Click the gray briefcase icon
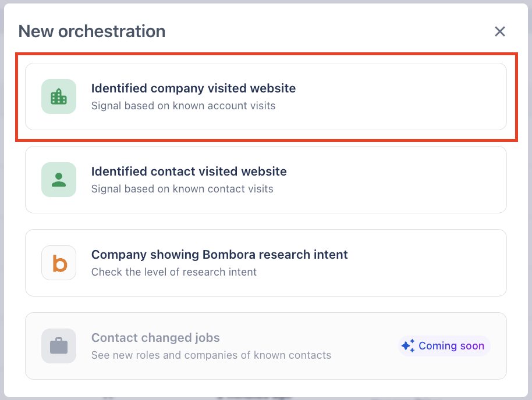This screenshot has width=532, height=400. click(59, 346)
